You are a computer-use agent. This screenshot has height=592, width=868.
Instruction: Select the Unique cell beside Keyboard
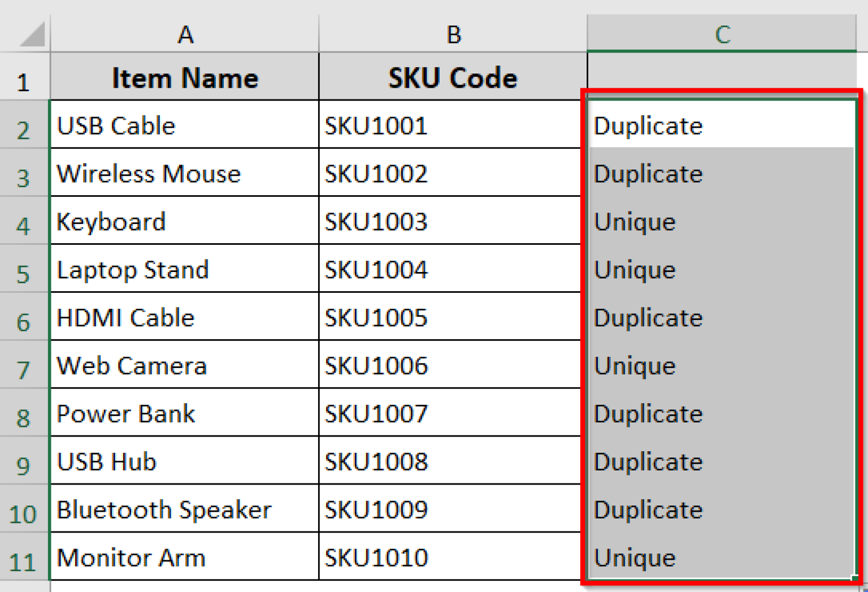pyautogui.click(x=722, y=222)
